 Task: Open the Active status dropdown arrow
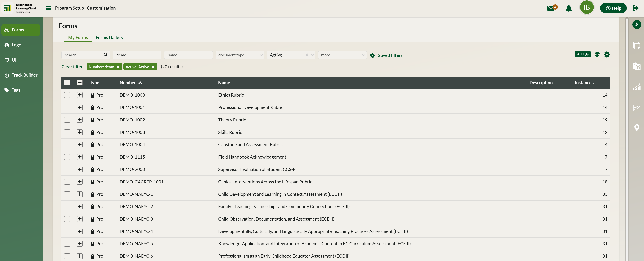(x=312, y=55)
